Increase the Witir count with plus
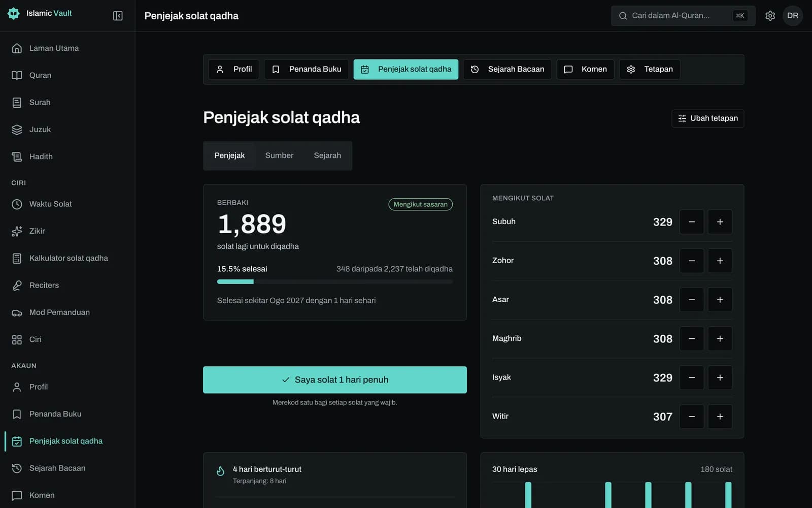Viewport: 812px width, 508px height. (720, 417)
